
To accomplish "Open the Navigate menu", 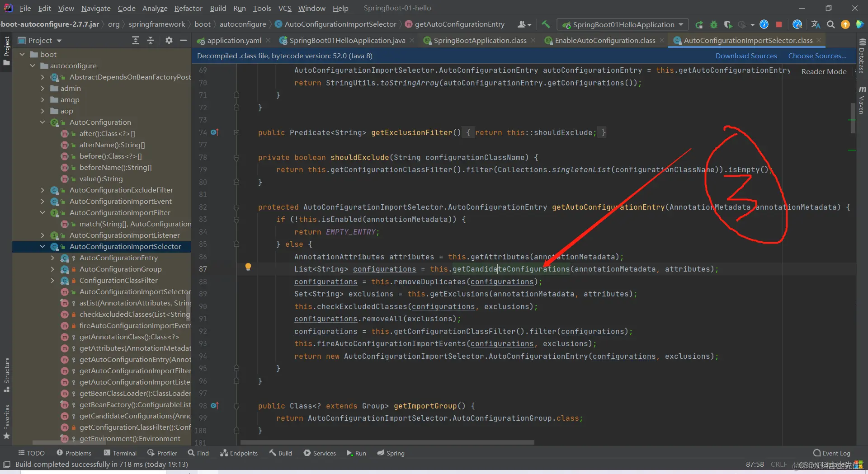I will [96, 8].
